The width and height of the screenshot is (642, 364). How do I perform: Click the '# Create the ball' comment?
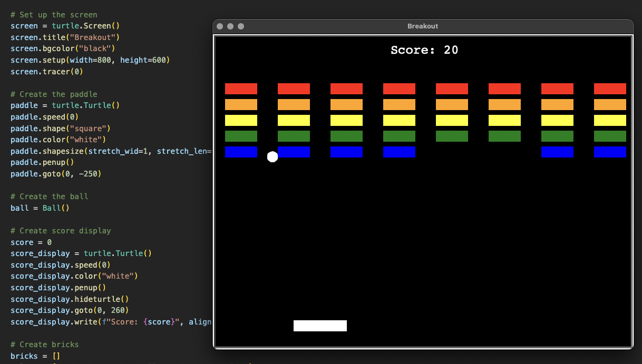click(x=50, y=196)
